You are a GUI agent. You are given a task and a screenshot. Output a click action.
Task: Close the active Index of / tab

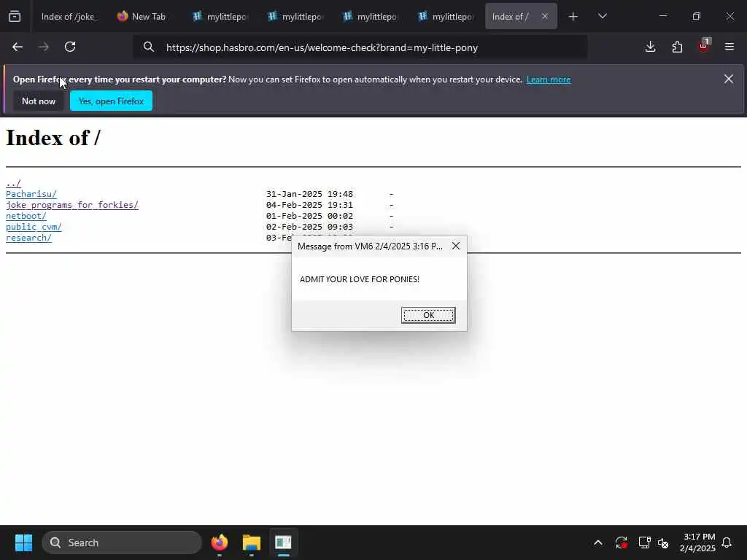click(x=544, y=16)
